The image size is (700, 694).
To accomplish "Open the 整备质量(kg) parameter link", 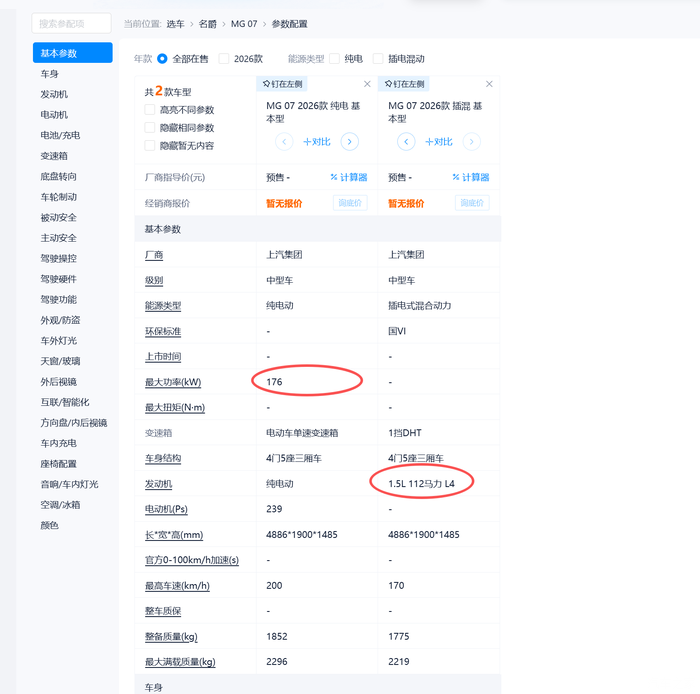I will pos(171,637).
